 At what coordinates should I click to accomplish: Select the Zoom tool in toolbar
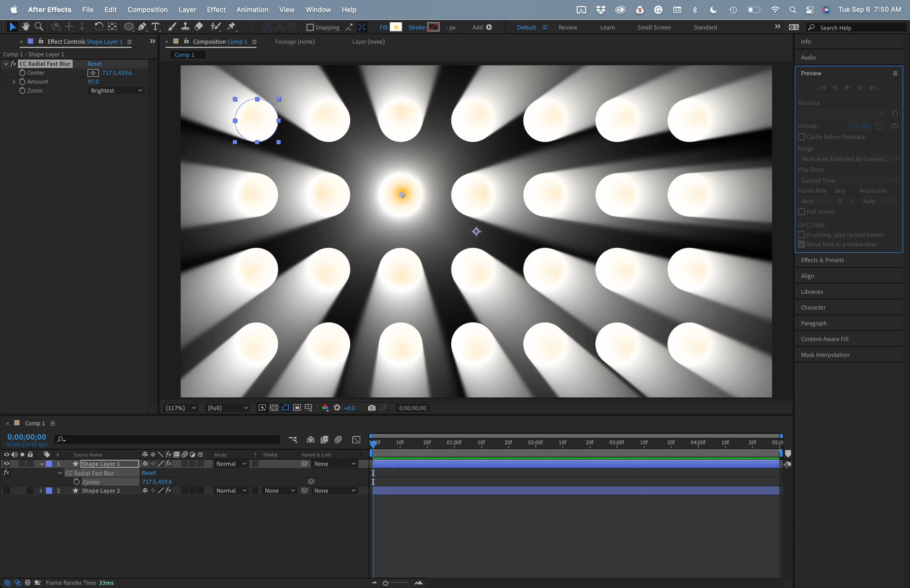(x=38, y=27)
